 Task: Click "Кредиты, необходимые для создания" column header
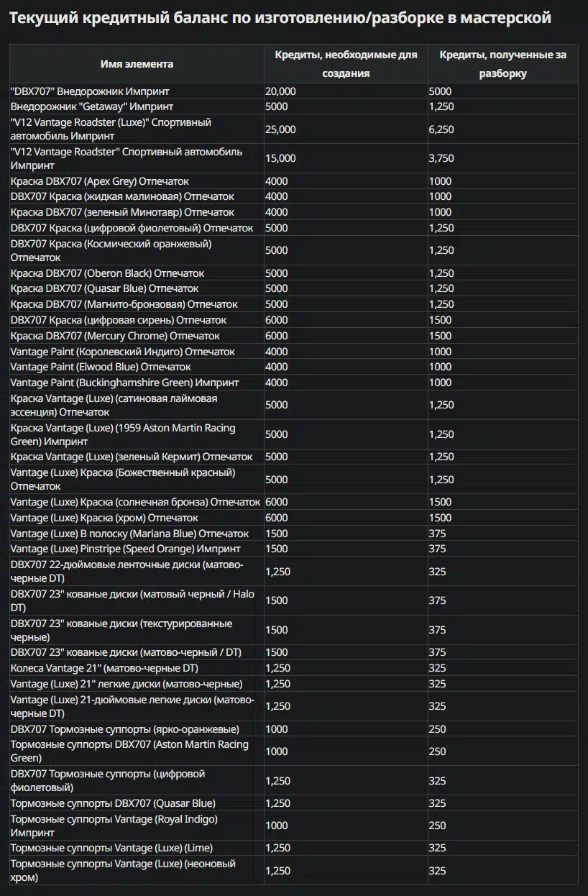346,64
